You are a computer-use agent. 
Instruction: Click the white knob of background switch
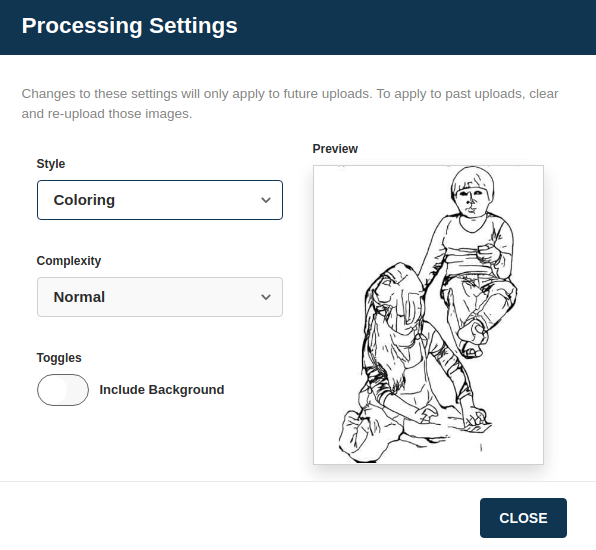[x=53, y=390]
